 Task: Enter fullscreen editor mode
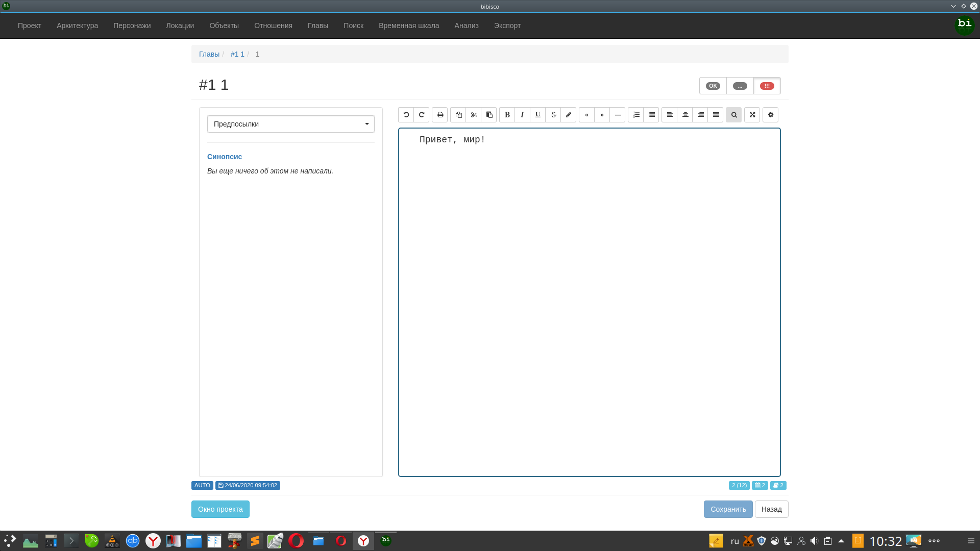tap(752, 115)
